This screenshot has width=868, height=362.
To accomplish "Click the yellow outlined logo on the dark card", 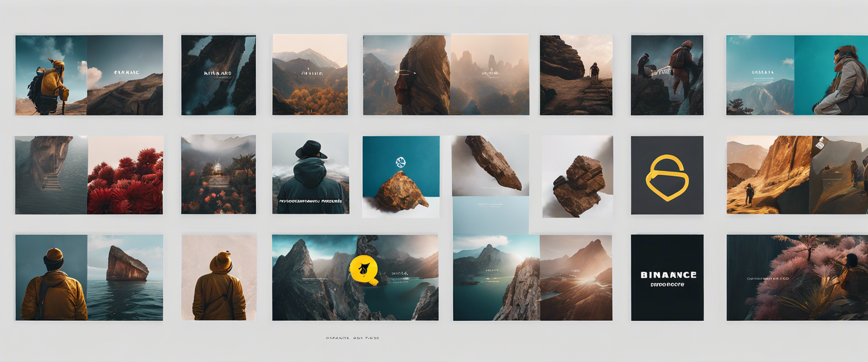I will point(667,177).
